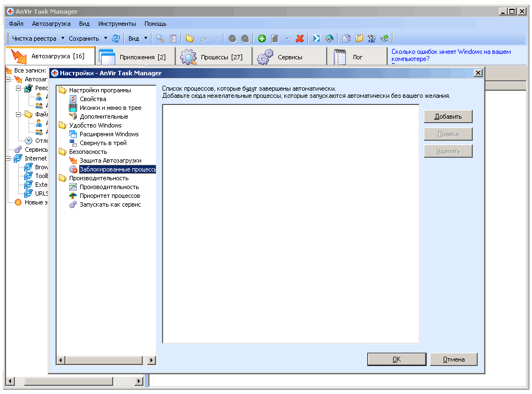Collapse the Internet node in background tree
This screenshot has width=532, height=394.
9,158
